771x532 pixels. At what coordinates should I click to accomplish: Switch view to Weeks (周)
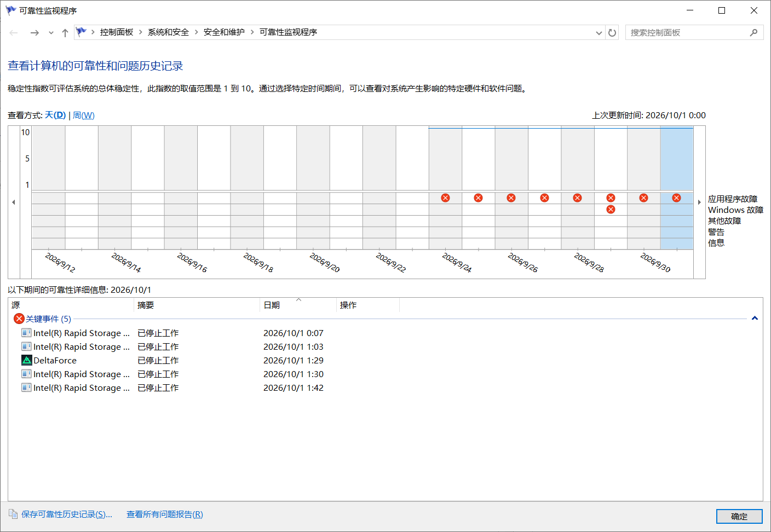(84, 115)
